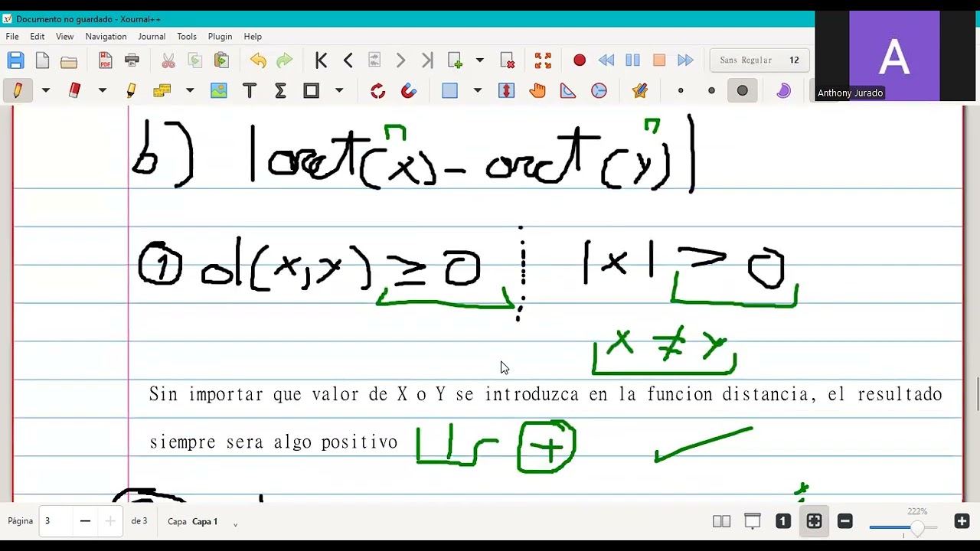Choose the fine line thickness dot
Image resolution: width=980 pixels, height=551 pixels.
pyautogui.click(x=681, y=90)
